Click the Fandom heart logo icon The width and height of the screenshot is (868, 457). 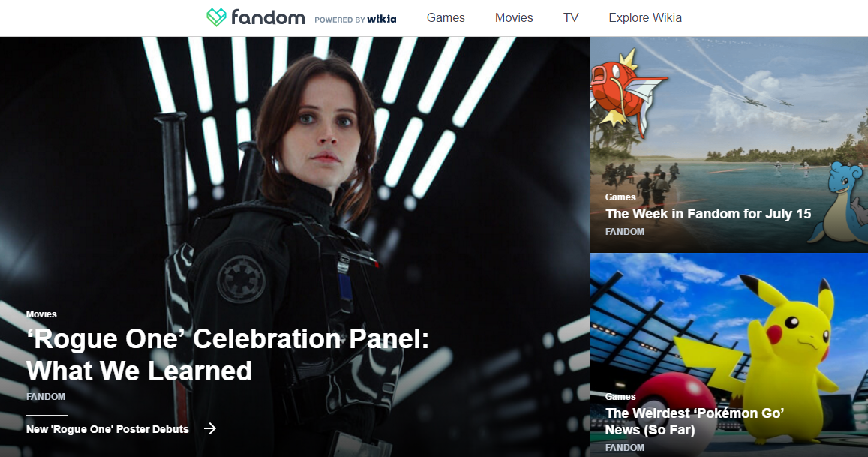(x=217, y=17)
